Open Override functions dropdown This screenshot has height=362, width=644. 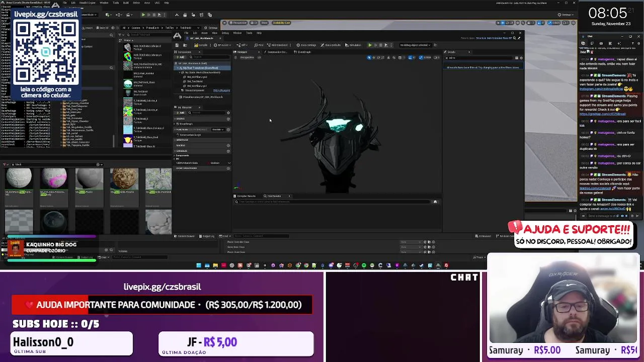click(x=218, y=130)
